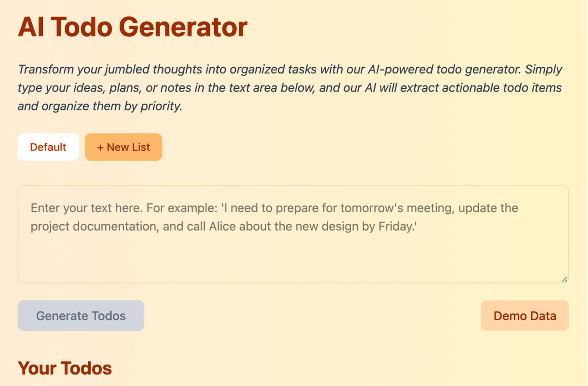Load sample content with Demo Data
588x386 pixels.
525,316
